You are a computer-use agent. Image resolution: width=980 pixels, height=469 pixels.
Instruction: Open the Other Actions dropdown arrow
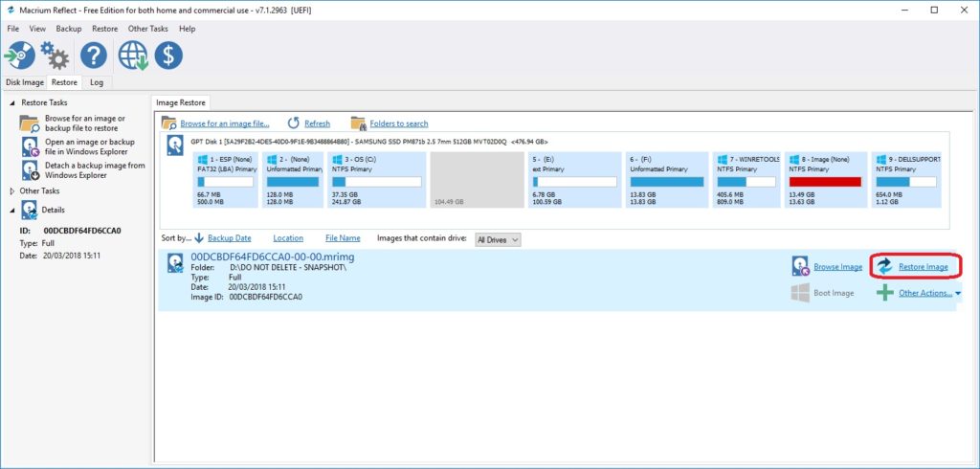coord(958,293)
